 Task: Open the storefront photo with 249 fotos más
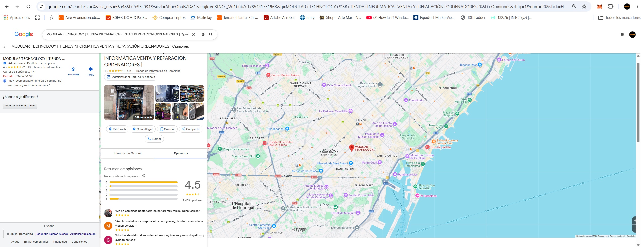click(x=129, y=102)
